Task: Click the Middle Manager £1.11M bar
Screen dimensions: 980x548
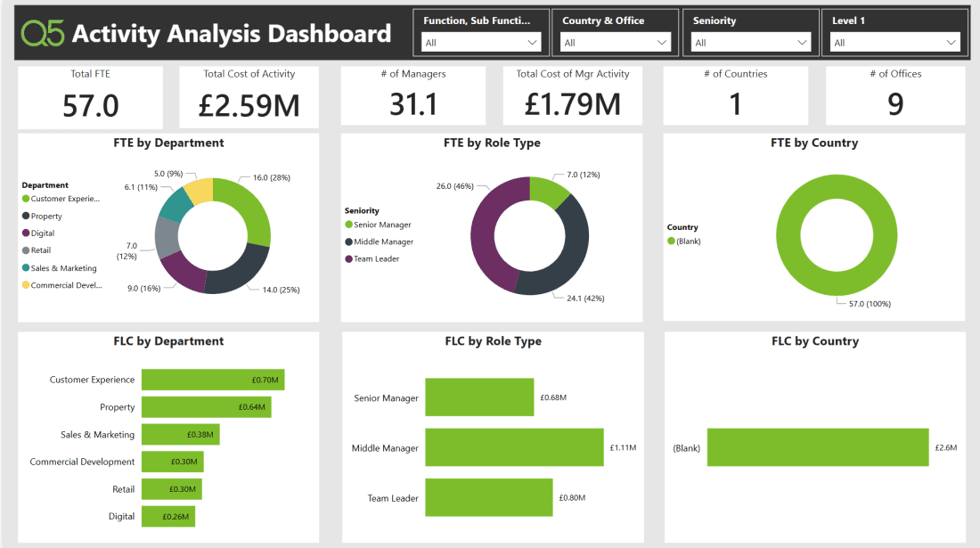Action: tap(514, 447)
